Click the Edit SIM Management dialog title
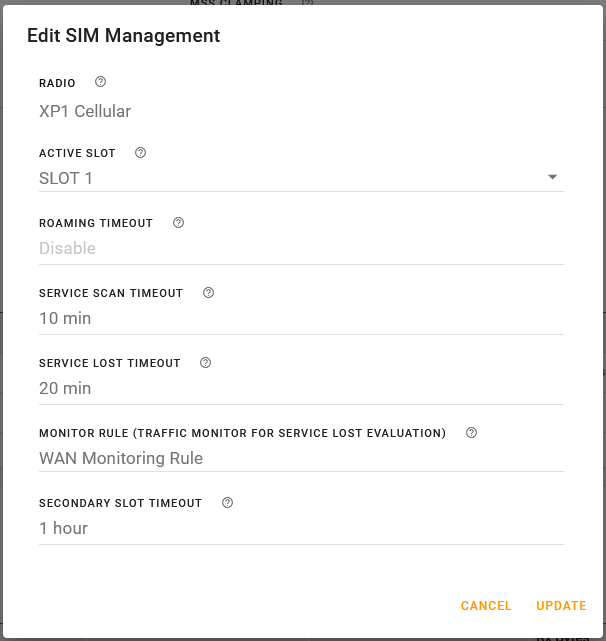Viewport: 606px width, 641px height. click(123, 36)
